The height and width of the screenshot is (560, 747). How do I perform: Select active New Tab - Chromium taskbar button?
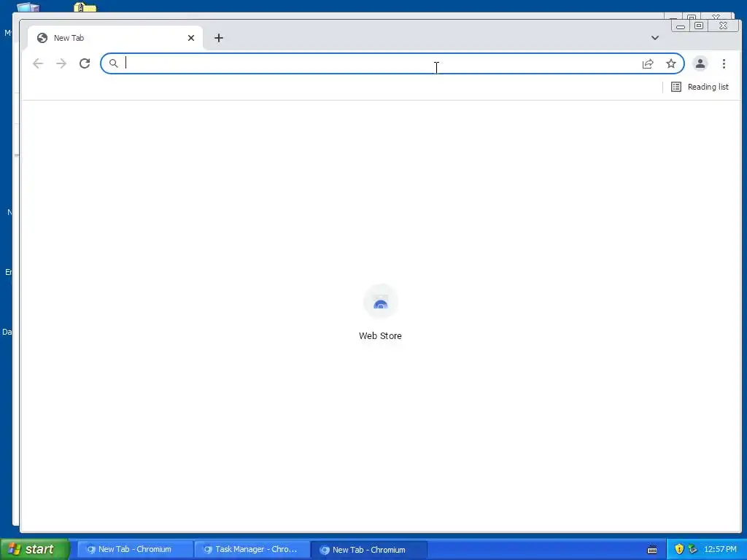click(x=368, y=550)
